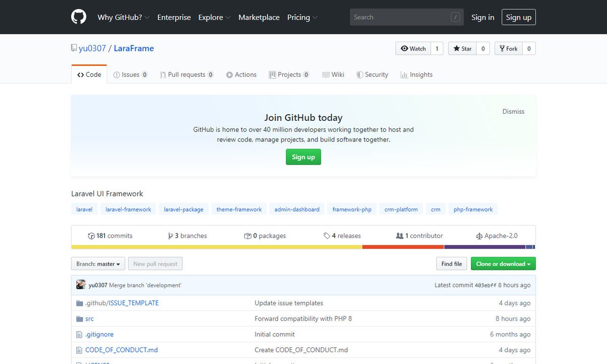
Task: Click the GitHub Octocat logo
Action: coord(79,17)
